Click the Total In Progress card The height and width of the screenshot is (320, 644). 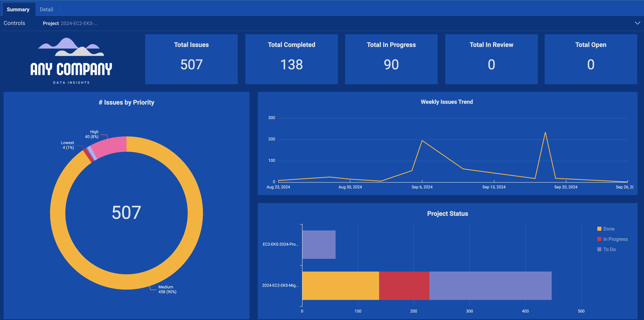pos(391,59)
